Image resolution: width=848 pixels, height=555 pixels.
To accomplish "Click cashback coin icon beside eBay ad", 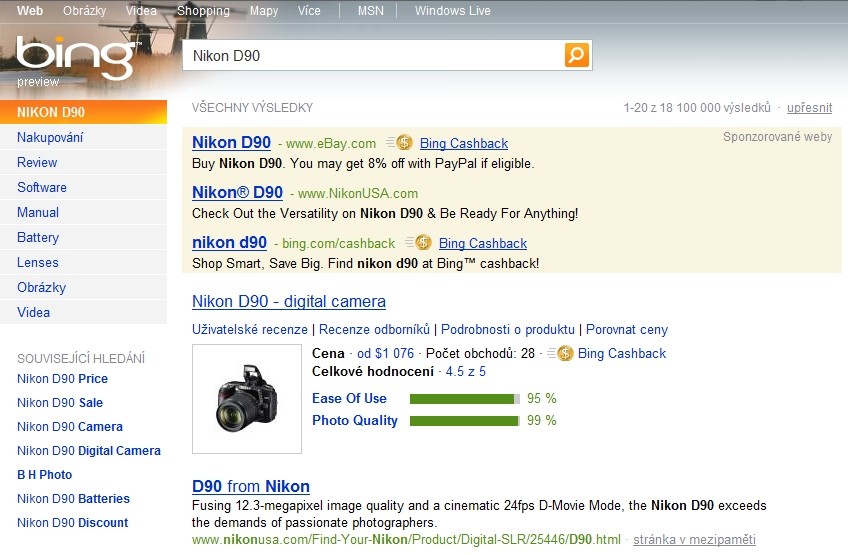I will (x=403, y=143).
